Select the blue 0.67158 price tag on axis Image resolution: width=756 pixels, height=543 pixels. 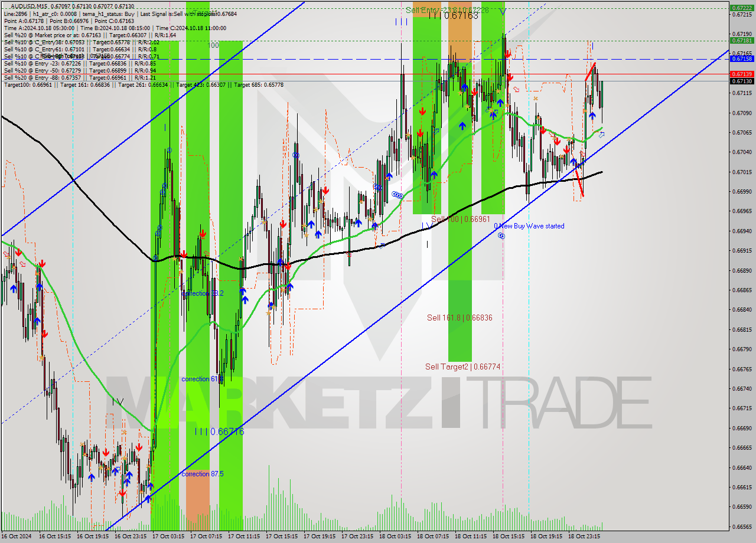[742, 58]
